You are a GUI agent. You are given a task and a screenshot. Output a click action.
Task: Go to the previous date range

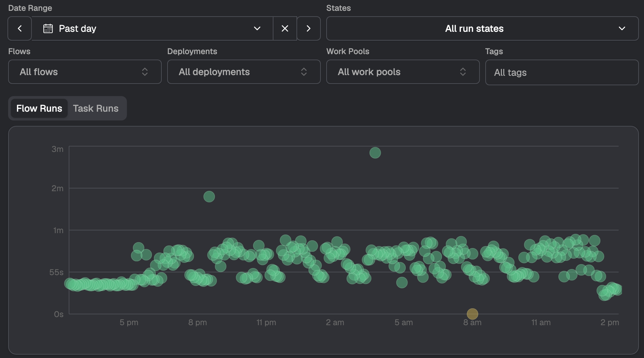tap(20, 28)
